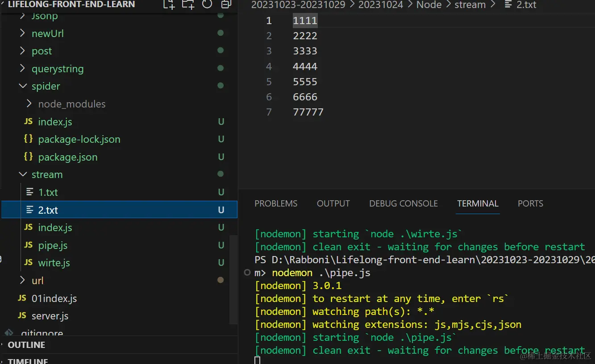Click the text 1111 on editor line 1
This screenshot has width=595, height=364.
305,21
